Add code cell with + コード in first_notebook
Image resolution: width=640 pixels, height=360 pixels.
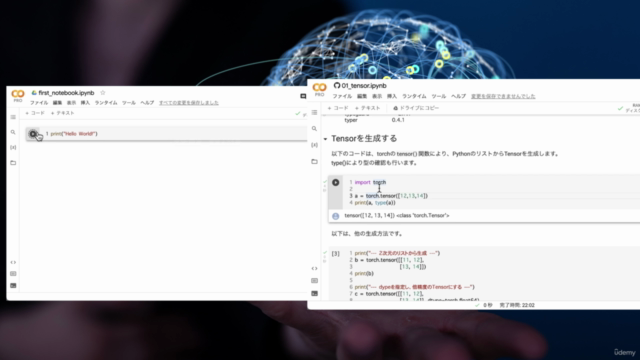tap(35, 113)
